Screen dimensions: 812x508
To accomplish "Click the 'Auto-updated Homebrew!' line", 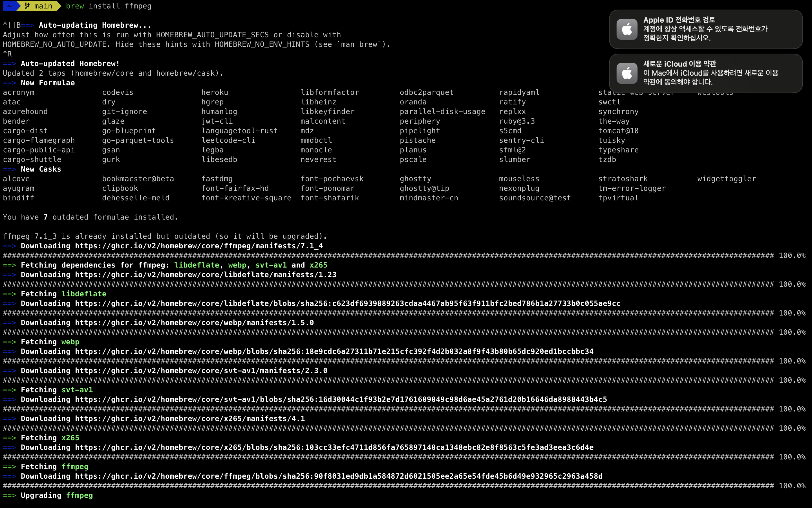I will (x=61, y=63).
